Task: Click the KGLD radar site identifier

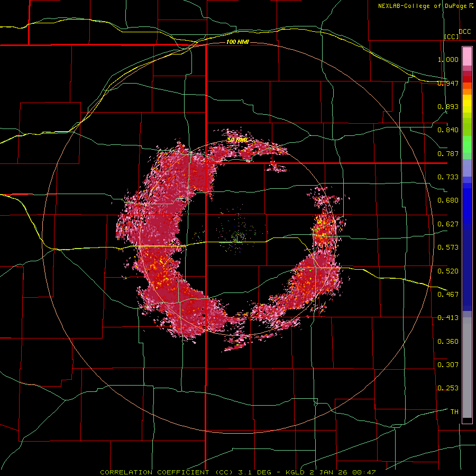Action: coord(295,472)
